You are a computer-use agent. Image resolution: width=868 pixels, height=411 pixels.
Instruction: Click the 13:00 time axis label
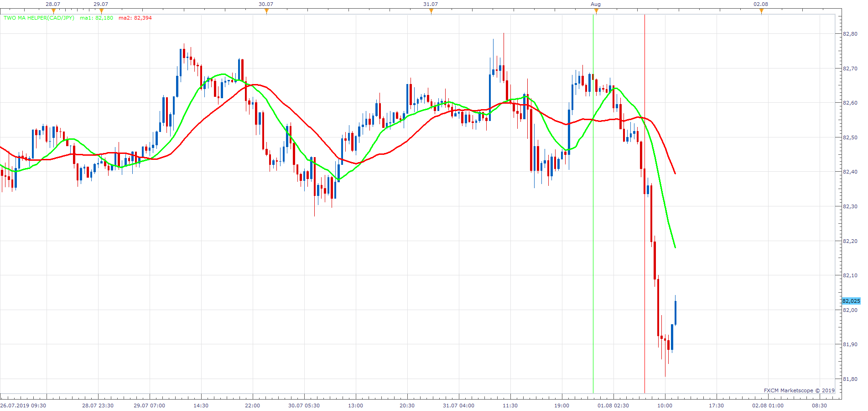(x=356, y=406)
